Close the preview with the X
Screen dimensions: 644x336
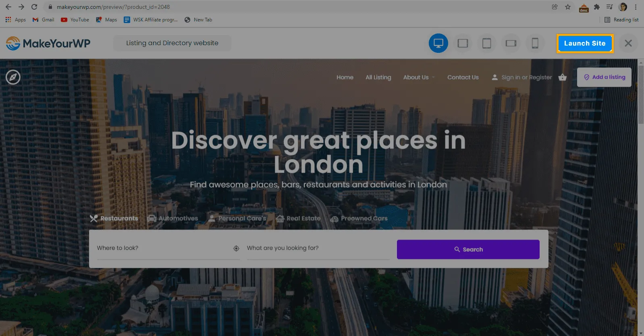click(628, 43)
